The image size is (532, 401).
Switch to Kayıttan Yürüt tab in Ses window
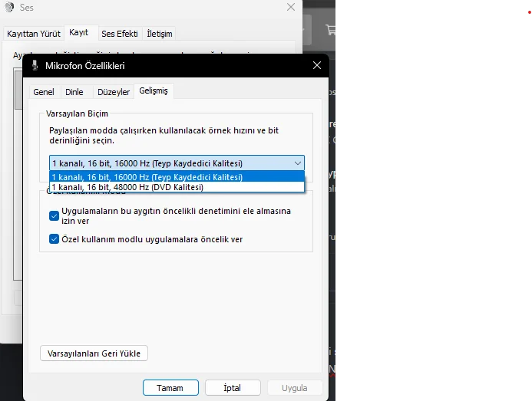[x=34, y=34]
